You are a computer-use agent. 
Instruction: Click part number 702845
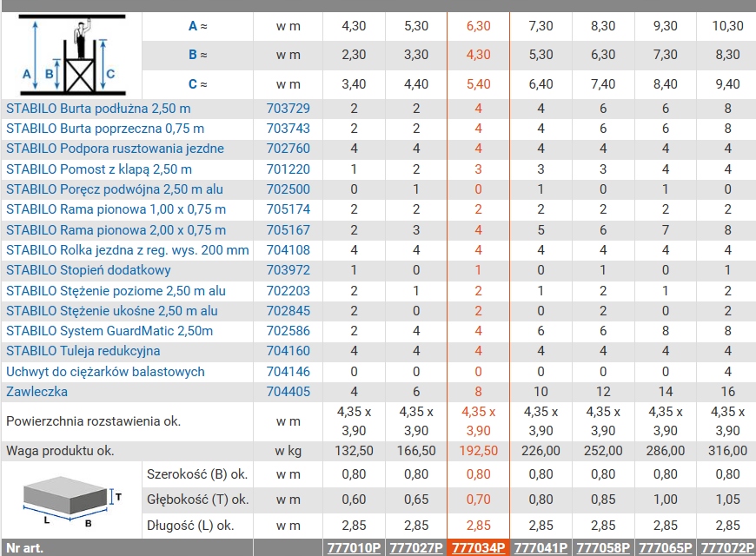288,310
